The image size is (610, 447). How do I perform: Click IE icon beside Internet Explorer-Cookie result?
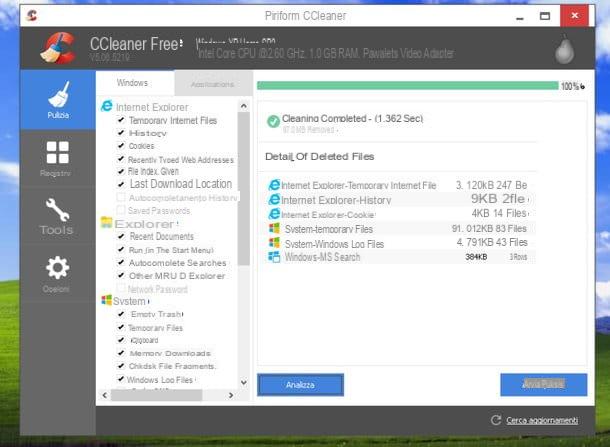coord(274,214)
